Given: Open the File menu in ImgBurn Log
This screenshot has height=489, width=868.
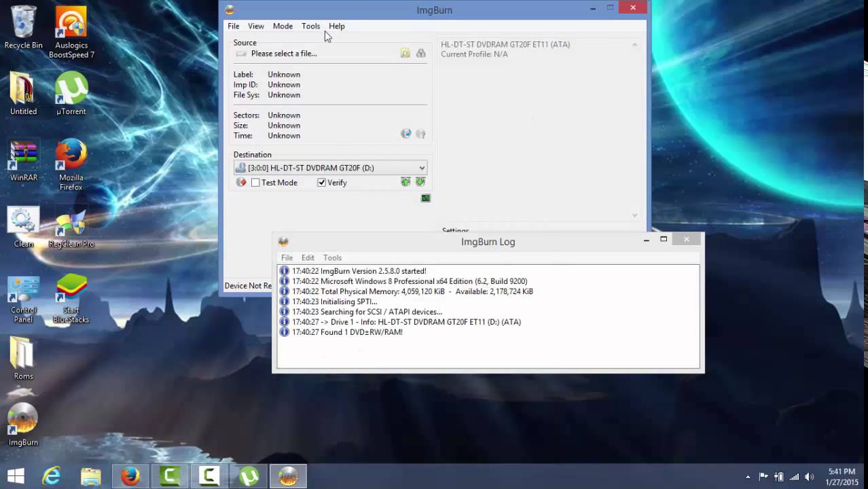Looking at the screenshot, I should point(287,257).
